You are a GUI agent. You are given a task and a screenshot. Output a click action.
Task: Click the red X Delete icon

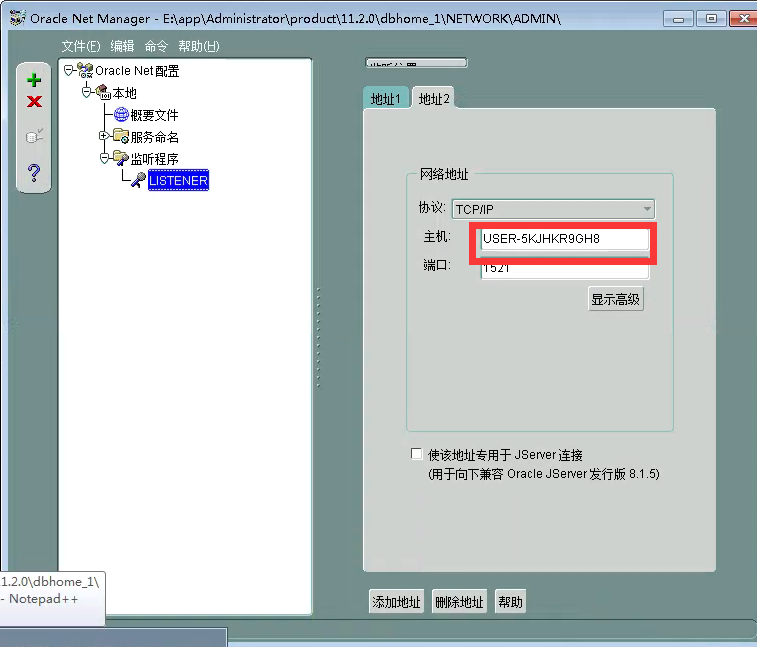(34, 101)
